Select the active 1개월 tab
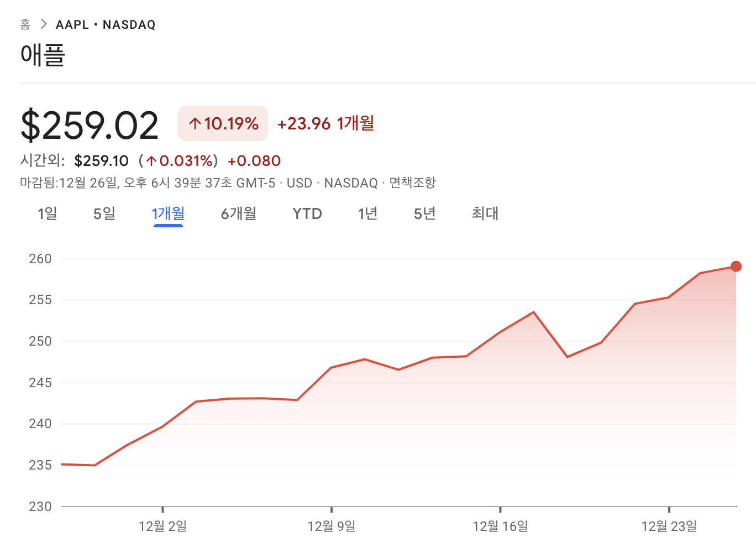The width and height of the screenshot is (756, 542). coord(168,213)
